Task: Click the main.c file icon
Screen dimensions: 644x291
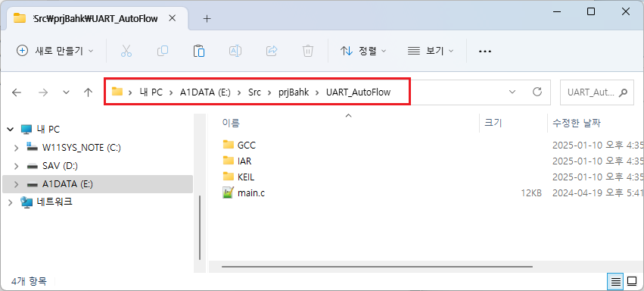Action: [x=229, y=192]
